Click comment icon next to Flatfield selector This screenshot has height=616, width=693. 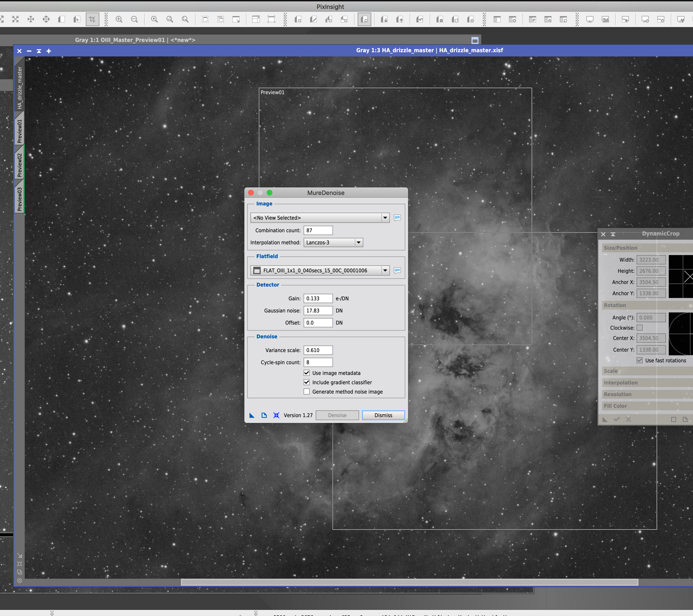[x=397, y=270]
